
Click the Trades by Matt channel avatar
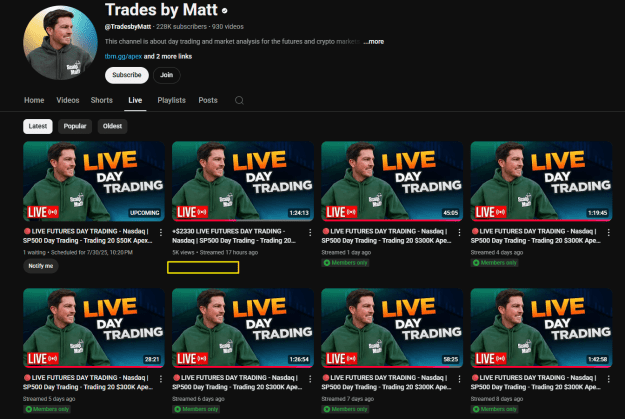pos(60,43)
